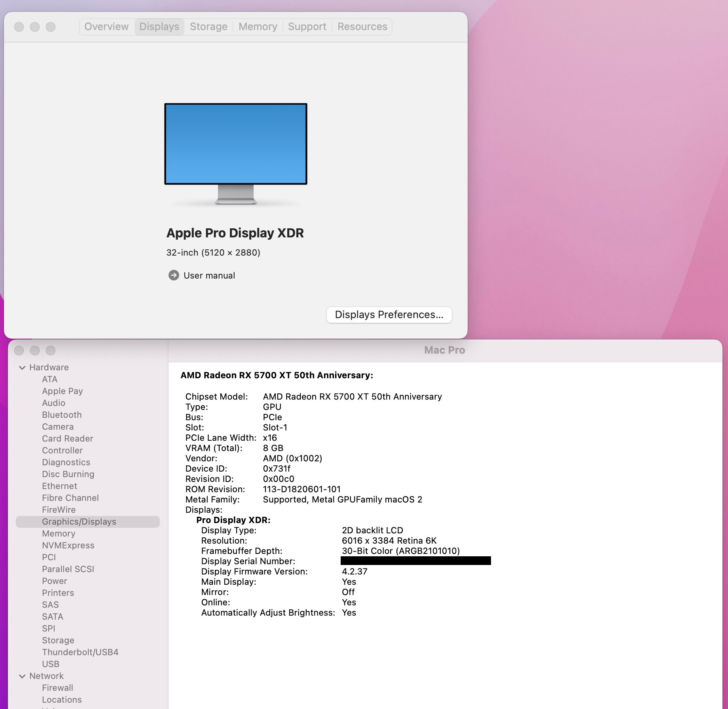Click the AMD Radeon RX 5700 XT heading

coord(277,375)
